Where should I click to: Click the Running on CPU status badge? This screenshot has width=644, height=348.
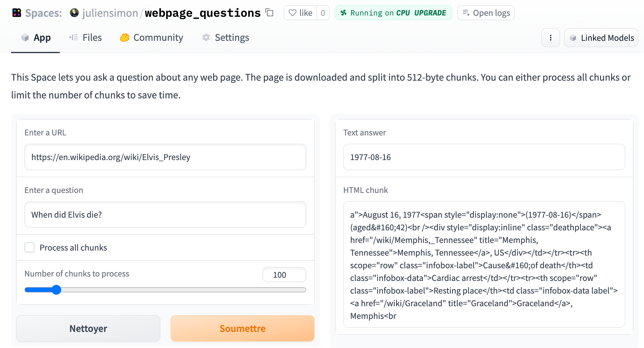[393, 13]
